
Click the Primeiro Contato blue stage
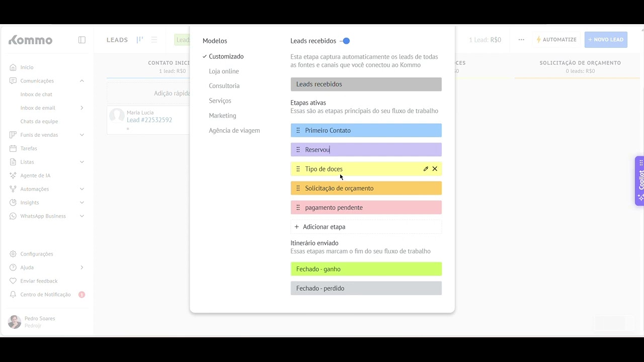coord(366,130)
